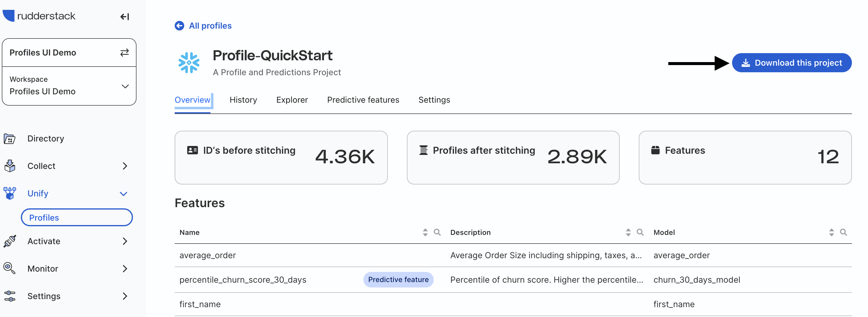Switch to the History tab
868x317 pixels.
243,100
